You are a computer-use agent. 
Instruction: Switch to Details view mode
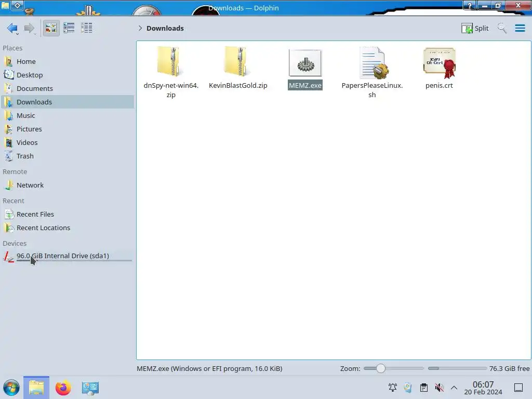(x=87, y=28)
